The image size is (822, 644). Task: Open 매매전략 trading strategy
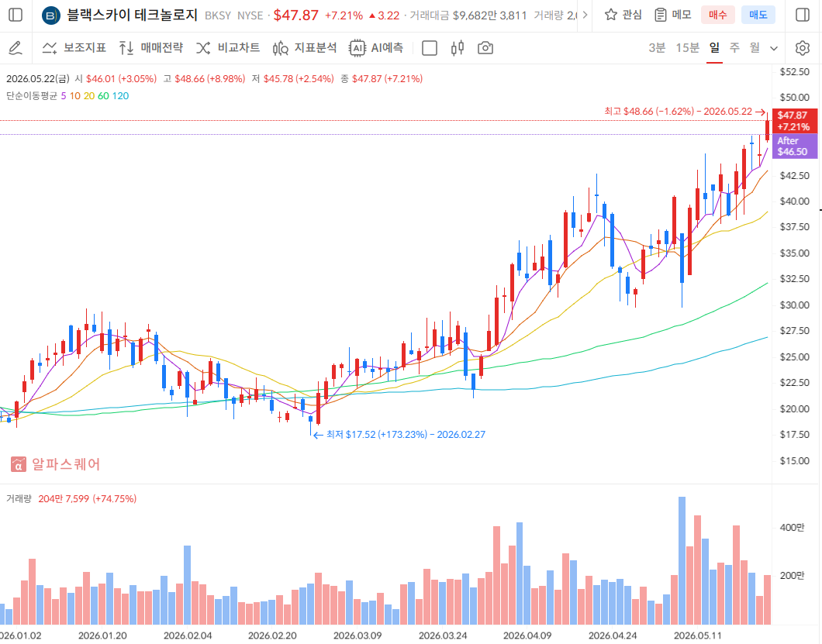pos(151,48)
